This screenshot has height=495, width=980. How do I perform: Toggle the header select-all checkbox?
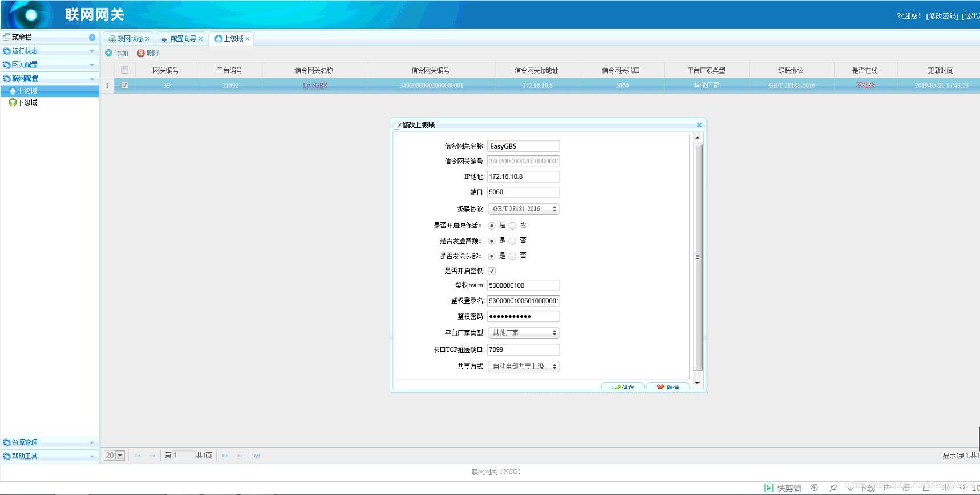(124, 70)
